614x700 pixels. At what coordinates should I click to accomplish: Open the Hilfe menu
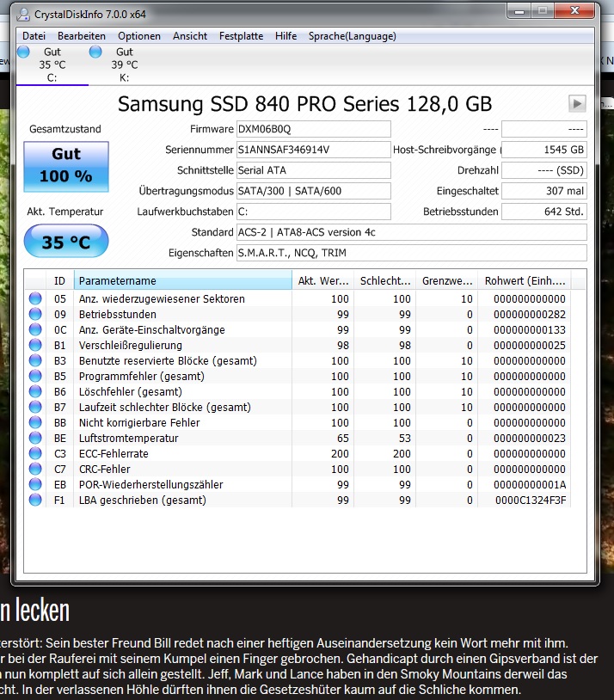286,36
